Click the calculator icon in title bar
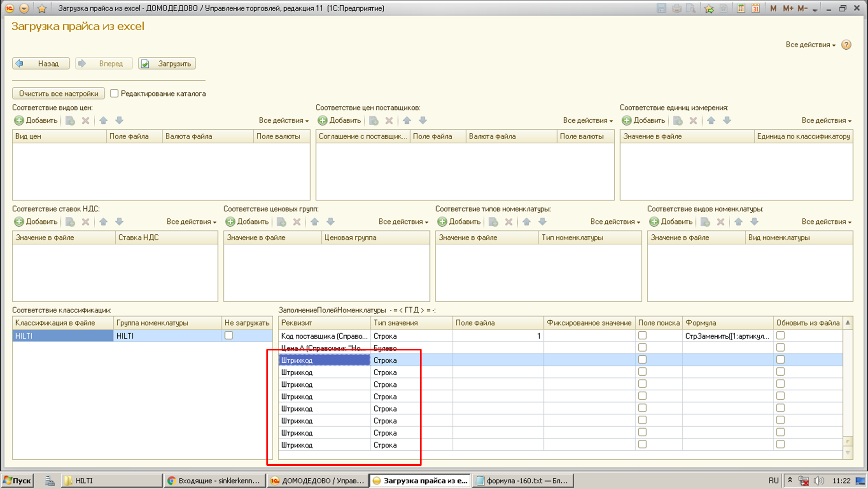The width and height of the screenshot is (868, 489). (741, 8)
